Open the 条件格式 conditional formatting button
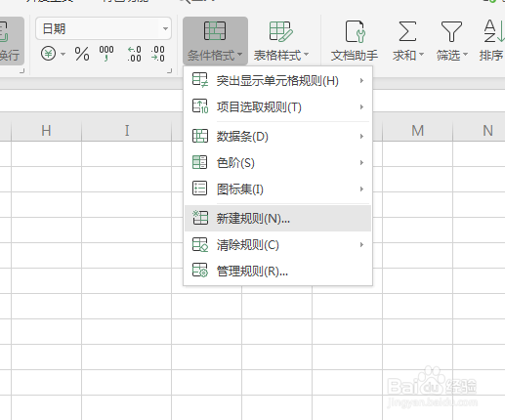The height and width of the screenshot is (420, 505). tap(215, 41)
